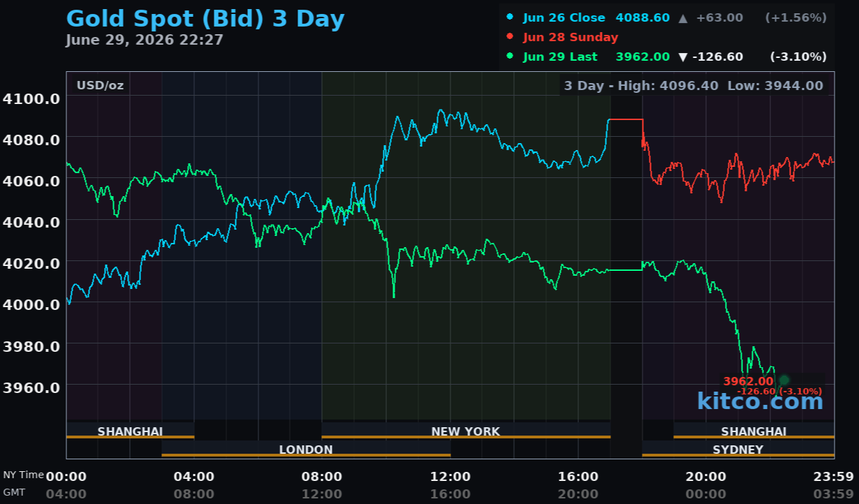Click the up triangle beside +63.00
Image resolution: width=859 pixels, height=504 pixels.
683,18
